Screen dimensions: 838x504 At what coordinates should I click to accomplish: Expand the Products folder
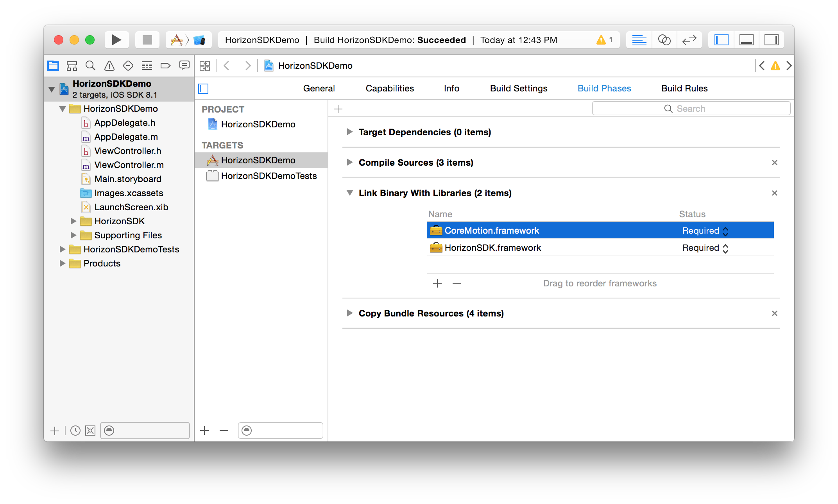63,263
